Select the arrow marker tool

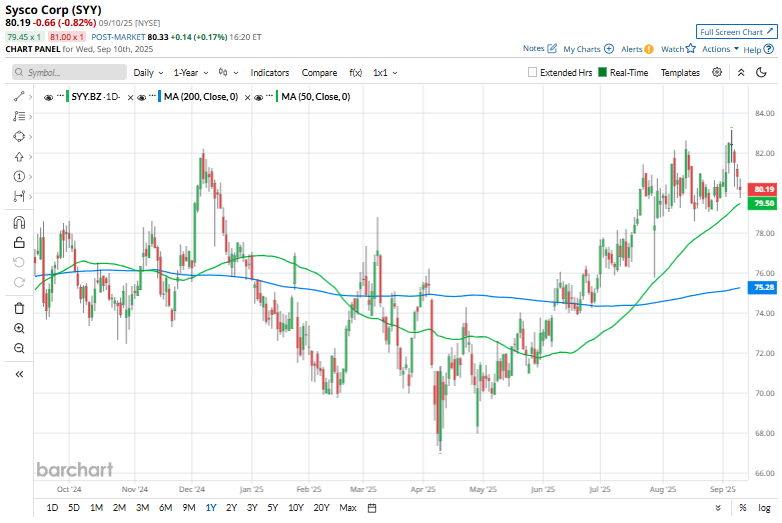click(19, 157)
